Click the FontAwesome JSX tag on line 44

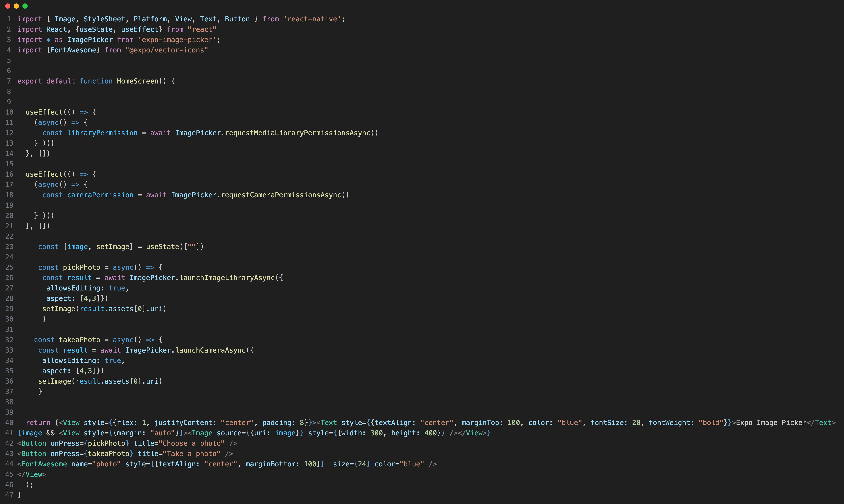pos(44,464)
